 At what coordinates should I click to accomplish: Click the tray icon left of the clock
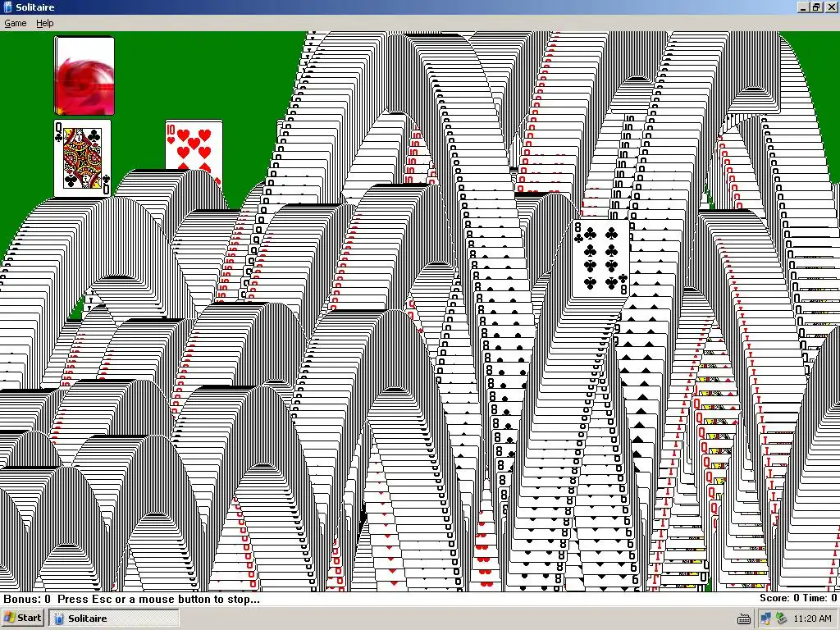[x=781, y=619]
